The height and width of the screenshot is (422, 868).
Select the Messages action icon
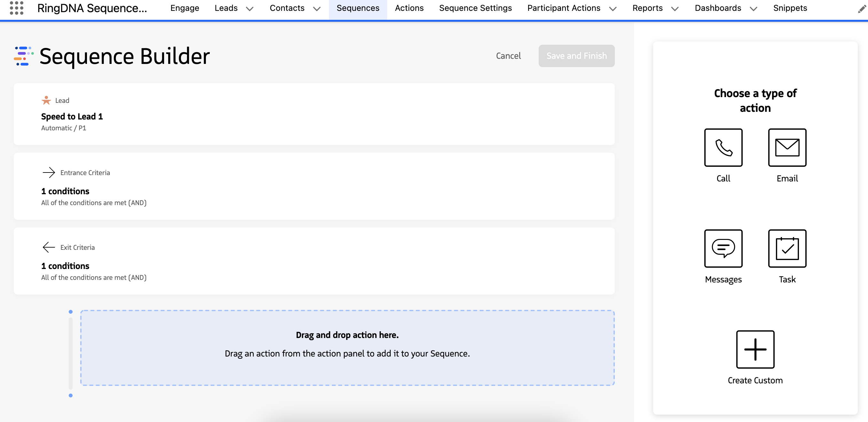click(723, 249)
